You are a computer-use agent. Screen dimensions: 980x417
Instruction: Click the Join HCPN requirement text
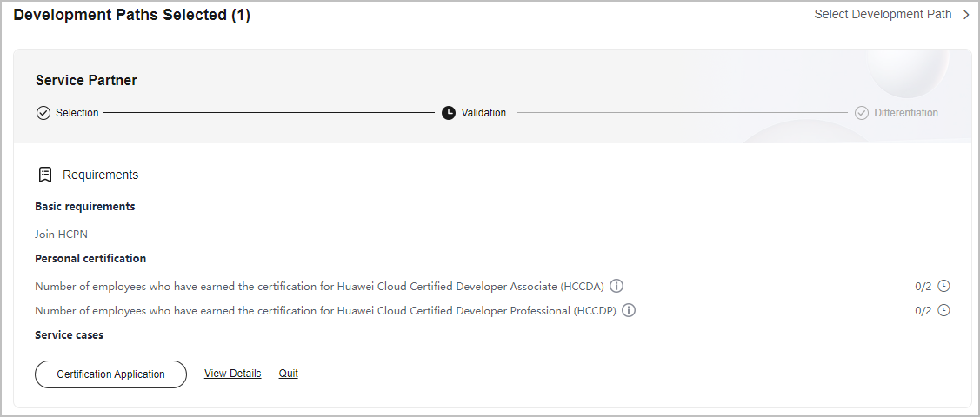[x=61, y=234]
